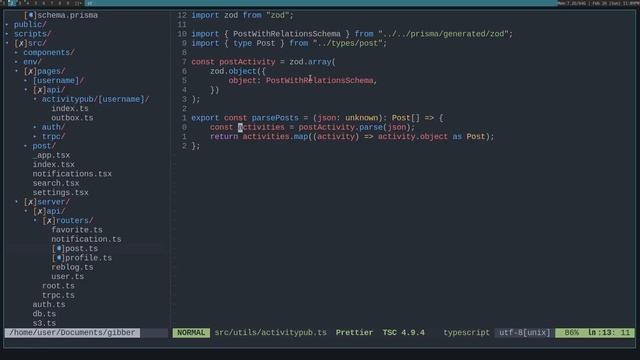The height and width of the screenshot is (360, 640).
Task: Open settings.tsx file
Action: coord(60,193)
